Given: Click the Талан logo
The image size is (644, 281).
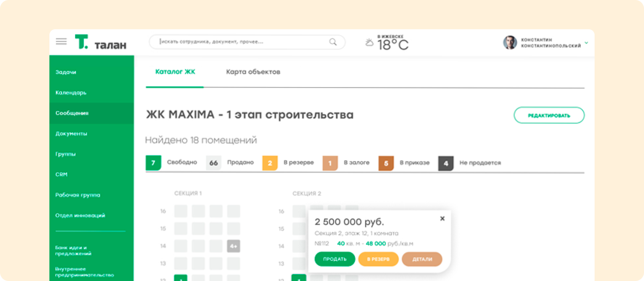Looking at the screenshot, I should pos(101,42).
